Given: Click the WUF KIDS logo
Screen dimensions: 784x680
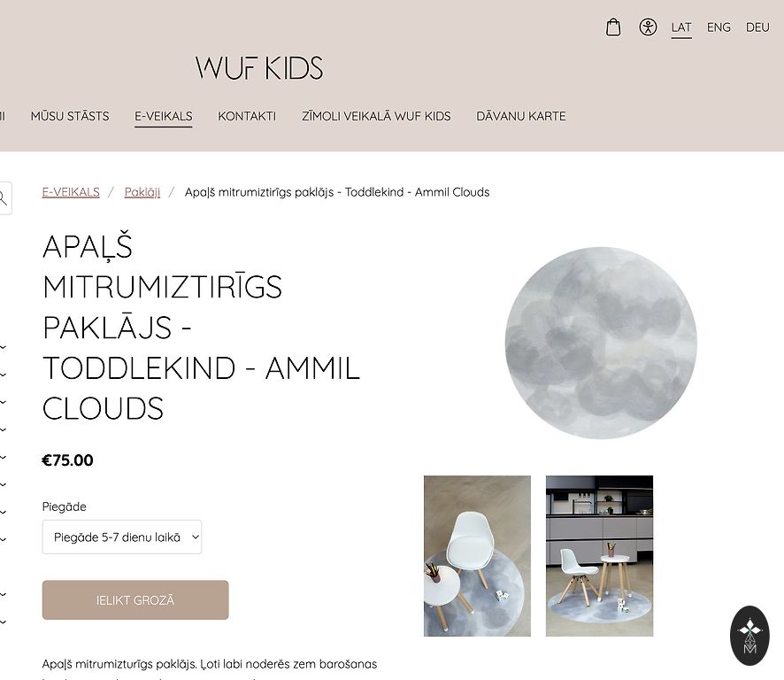Looking at the screenshot, I should (x=259, y=67).
